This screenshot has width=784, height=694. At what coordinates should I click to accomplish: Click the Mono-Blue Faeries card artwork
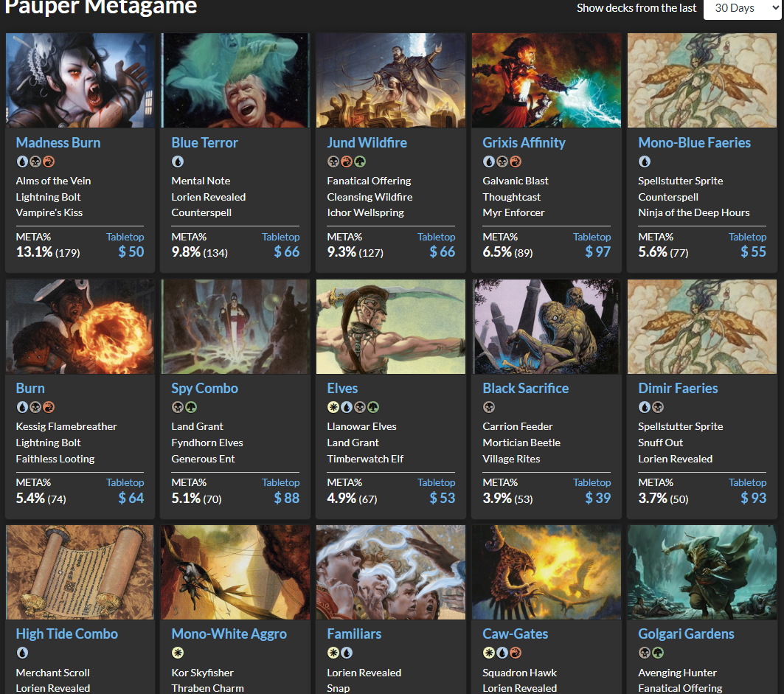(702, 80)
